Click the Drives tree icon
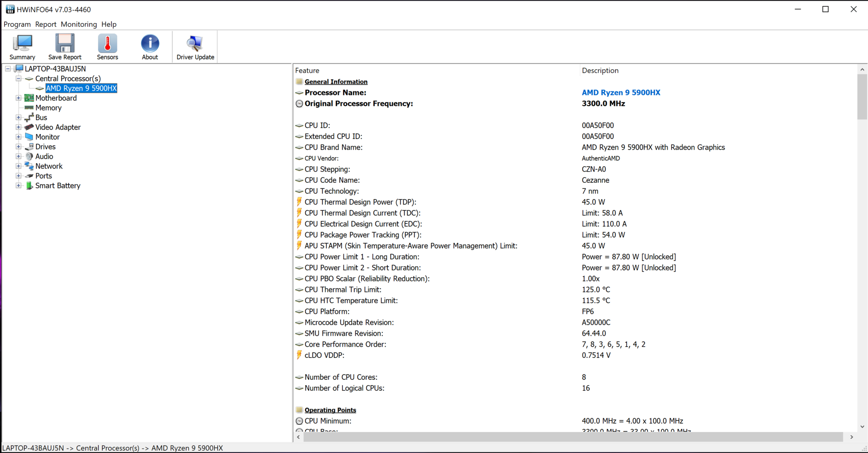This screenshot has width=868, height=453. point(29,147)
